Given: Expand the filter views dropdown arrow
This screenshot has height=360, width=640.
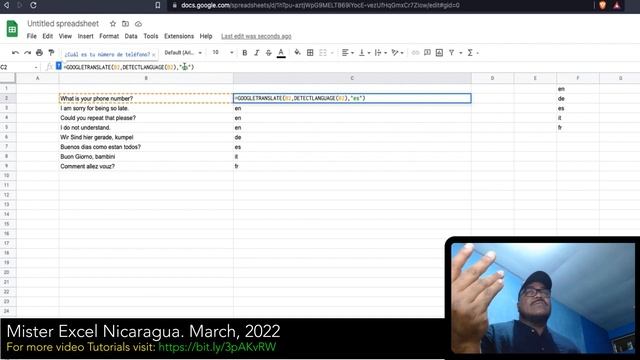Looking at the screenshot, I should pyautogui.click(x=460, y=53).
